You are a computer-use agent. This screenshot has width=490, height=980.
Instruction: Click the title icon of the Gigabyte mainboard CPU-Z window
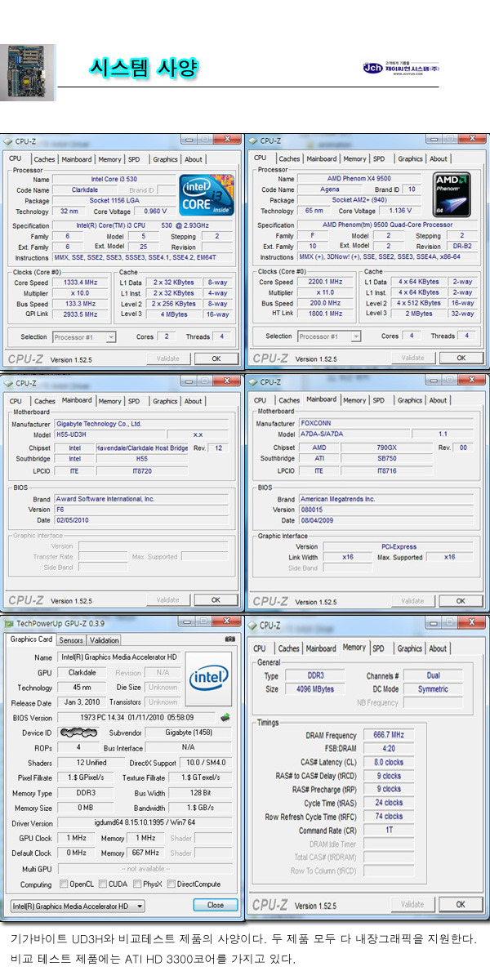pyautogui.click(x=8, y=383)
